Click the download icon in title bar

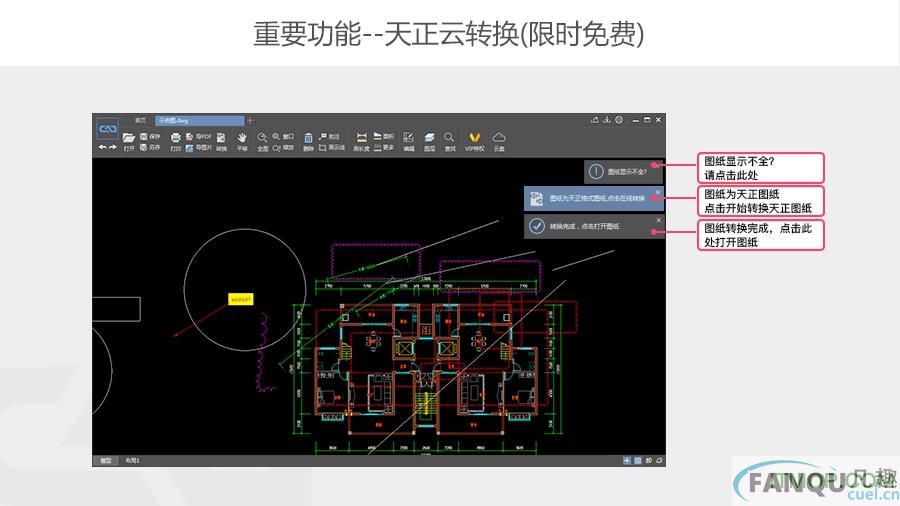click(607, 119)
